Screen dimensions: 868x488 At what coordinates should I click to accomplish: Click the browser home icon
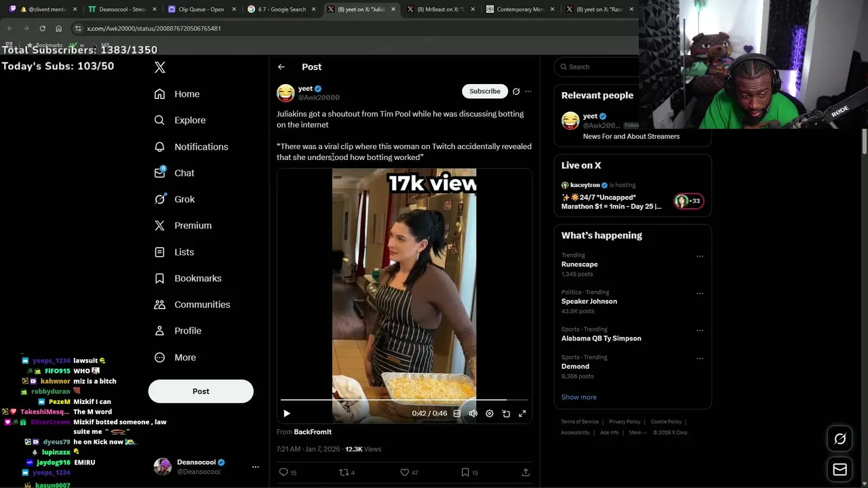point(58,28)
